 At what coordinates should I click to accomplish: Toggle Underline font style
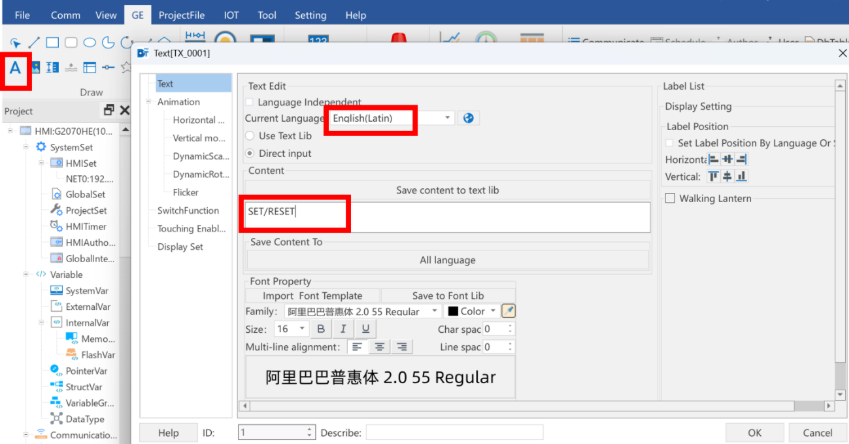click(x=365, y=329)
